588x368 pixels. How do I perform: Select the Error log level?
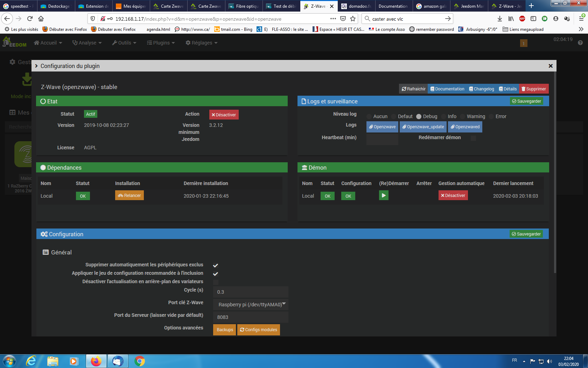(x=491, y=116)
